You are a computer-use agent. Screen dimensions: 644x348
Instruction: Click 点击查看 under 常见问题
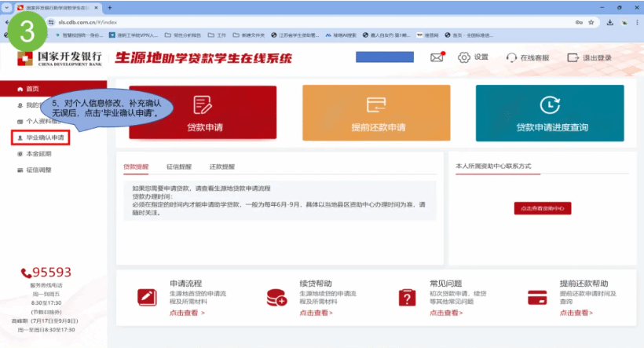click(446, 313)
